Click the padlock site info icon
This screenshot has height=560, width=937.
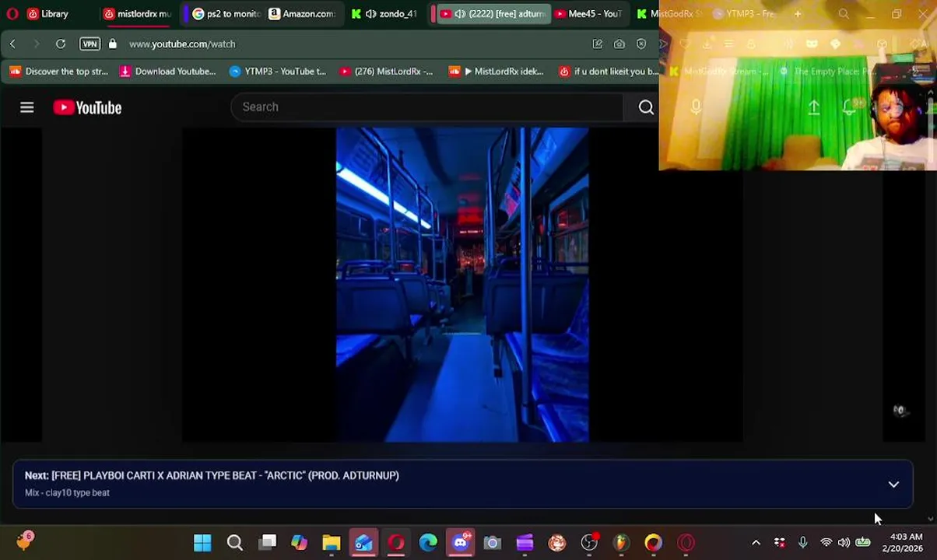tap(113, 44)
